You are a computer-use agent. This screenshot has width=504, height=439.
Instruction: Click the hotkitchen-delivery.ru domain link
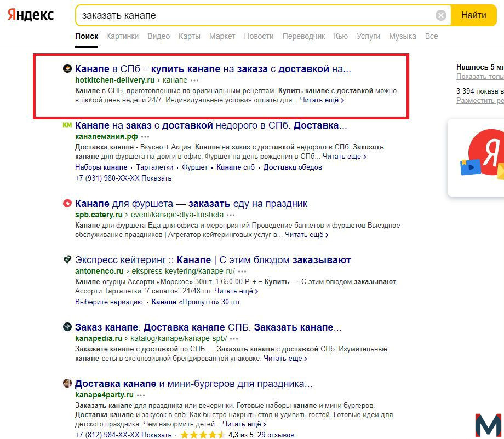pos(114,80)
